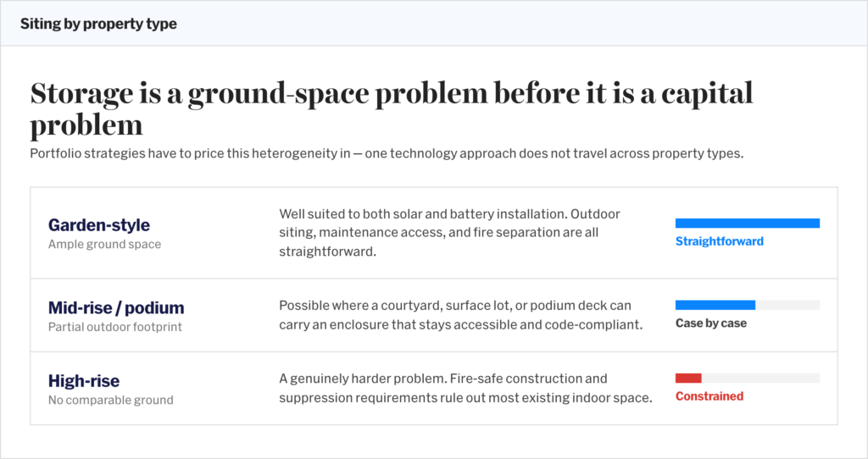Image resolution: width=868 pixels, height=459 pixels.
Task: Open the High-rise row title
Action: click(84, 380)
